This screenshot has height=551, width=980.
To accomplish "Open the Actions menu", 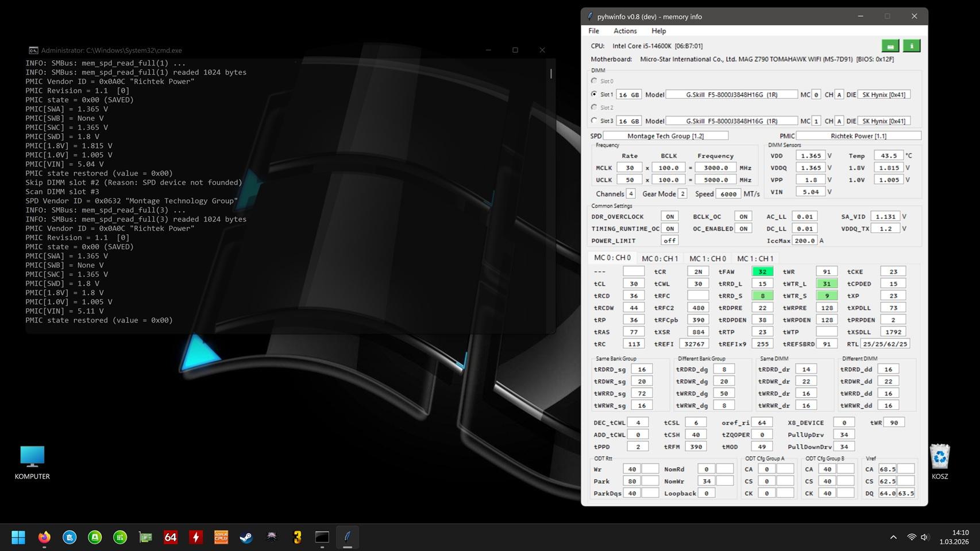I will (x=624, y=31).
